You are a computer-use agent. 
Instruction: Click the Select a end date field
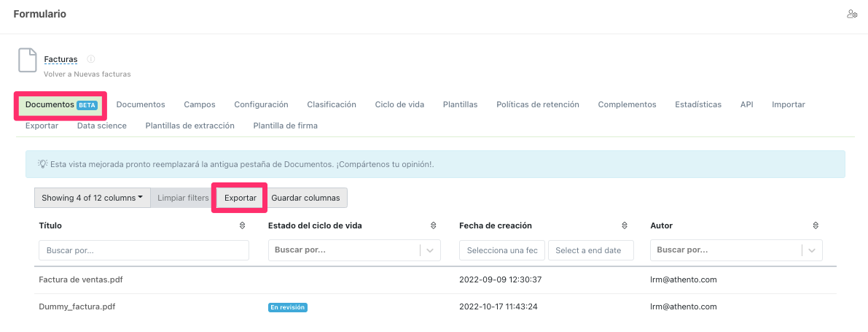[590, 250]
